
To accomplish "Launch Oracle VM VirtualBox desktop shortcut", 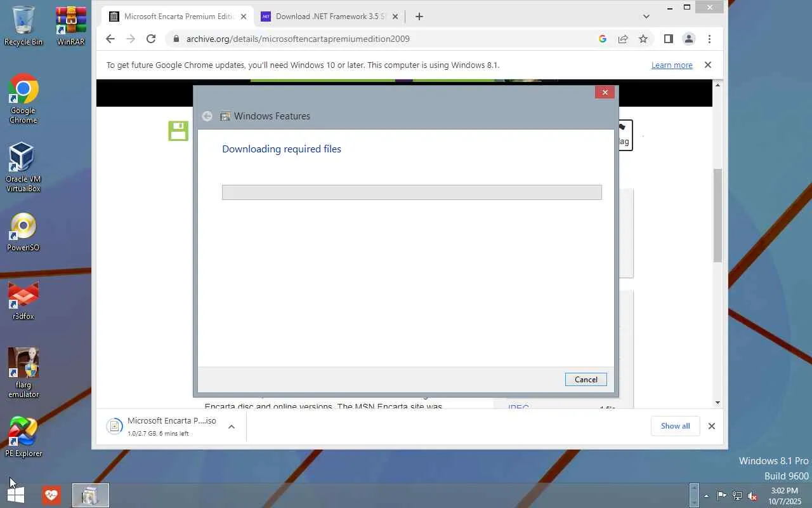I will [23, 167].
